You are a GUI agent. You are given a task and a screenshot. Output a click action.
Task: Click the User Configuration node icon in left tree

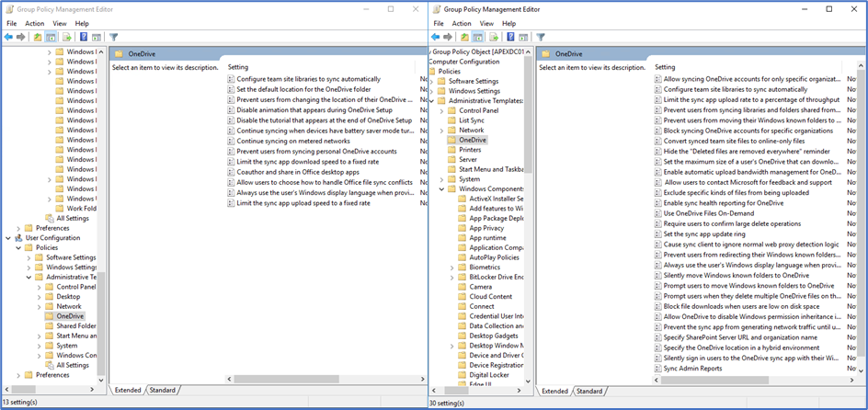(18, 238)
